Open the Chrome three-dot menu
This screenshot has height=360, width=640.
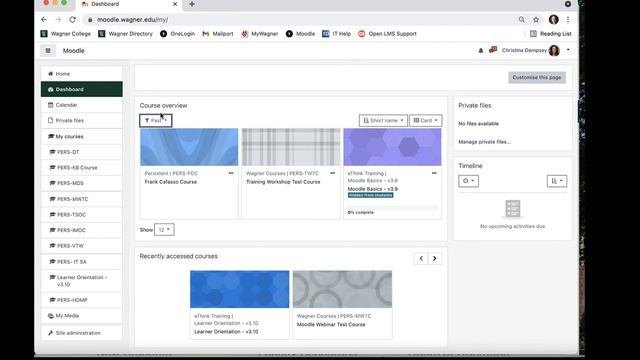click(568, 20)
